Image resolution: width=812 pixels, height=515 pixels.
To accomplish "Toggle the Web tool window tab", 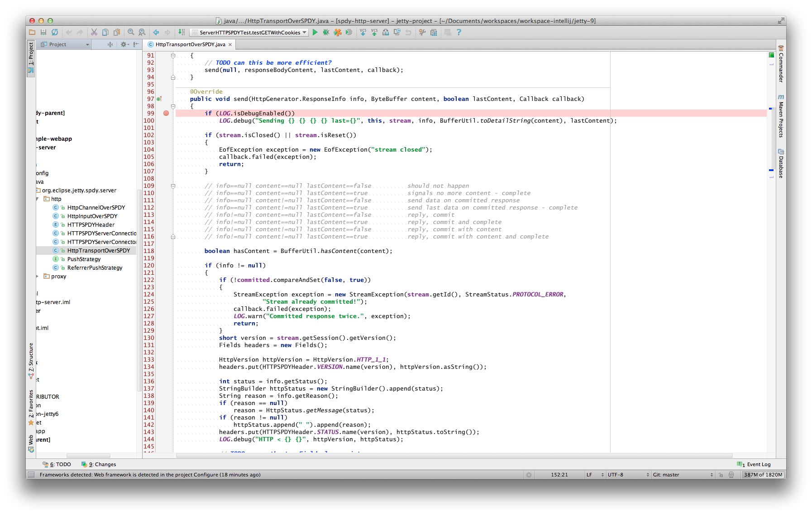I will [31, 443].
